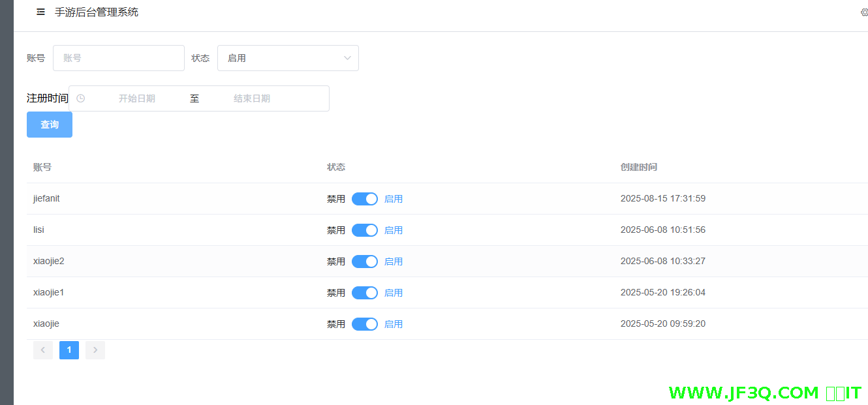This screenshot has height=405, width=868.
Task: Switch off the xiaojie account toggle
Action: click(364, 324)
